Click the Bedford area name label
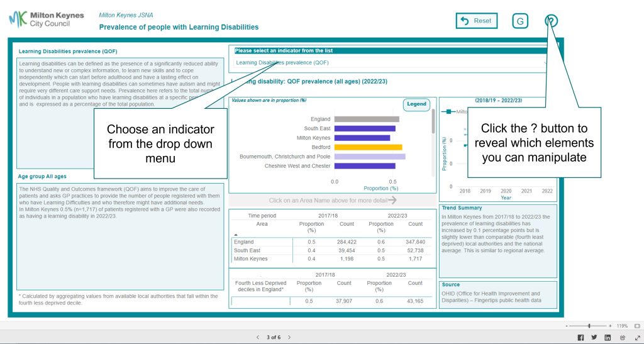 (321, 147)
